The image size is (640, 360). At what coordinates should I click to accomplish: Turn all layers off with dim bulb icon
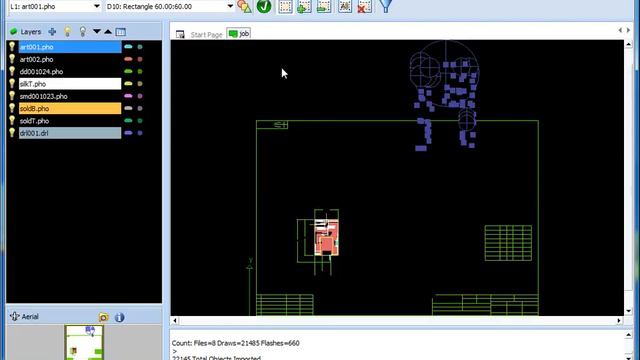pos(83,31)
